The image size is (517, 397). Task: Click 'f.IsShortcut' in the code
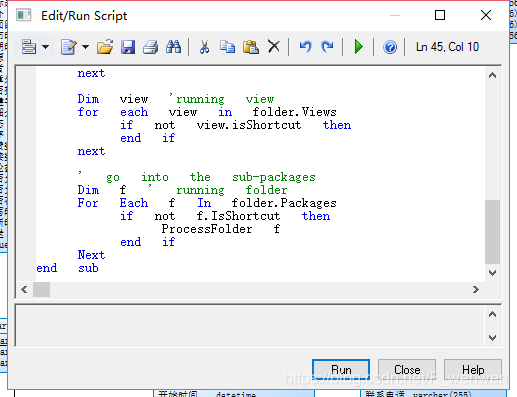click(238, 216)
